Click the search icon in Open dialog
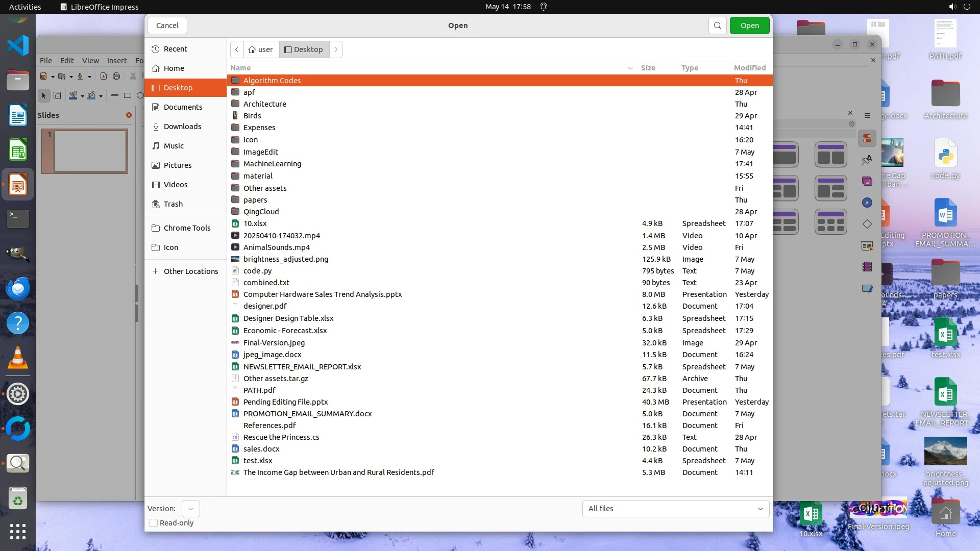The image size is (980, 551). point(717,26)
